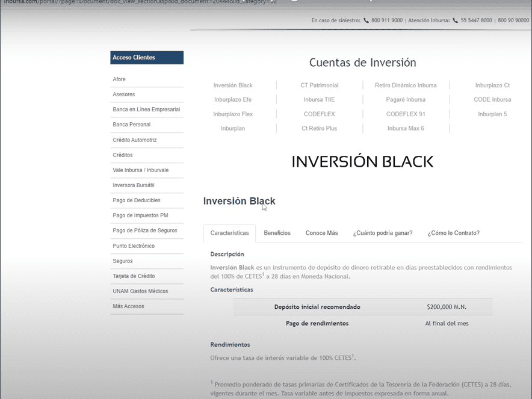Choose the CODEFLEX 91 investment link

coord(406,114)
